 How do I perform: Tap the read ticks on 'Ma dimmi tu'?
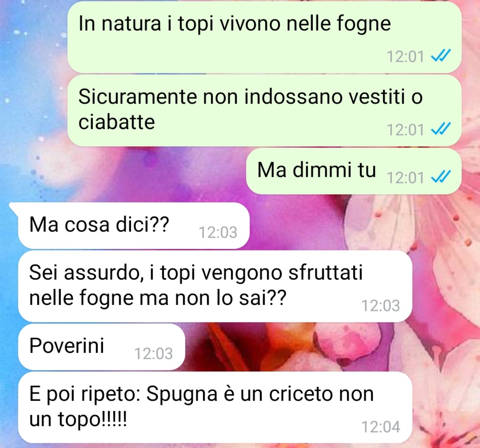[x=440, y=176]
